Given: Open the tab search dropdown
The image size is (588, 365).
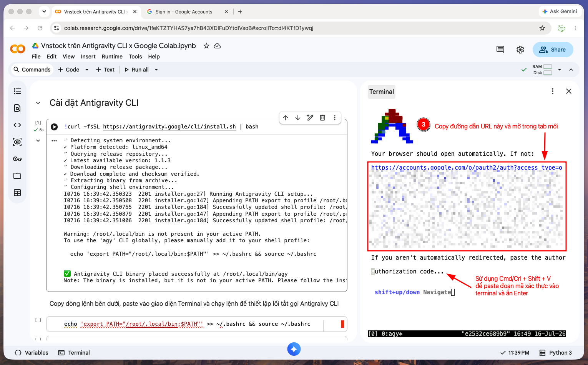Looking at the screenshot, I should pyautogui.click(x=44, y=12).
